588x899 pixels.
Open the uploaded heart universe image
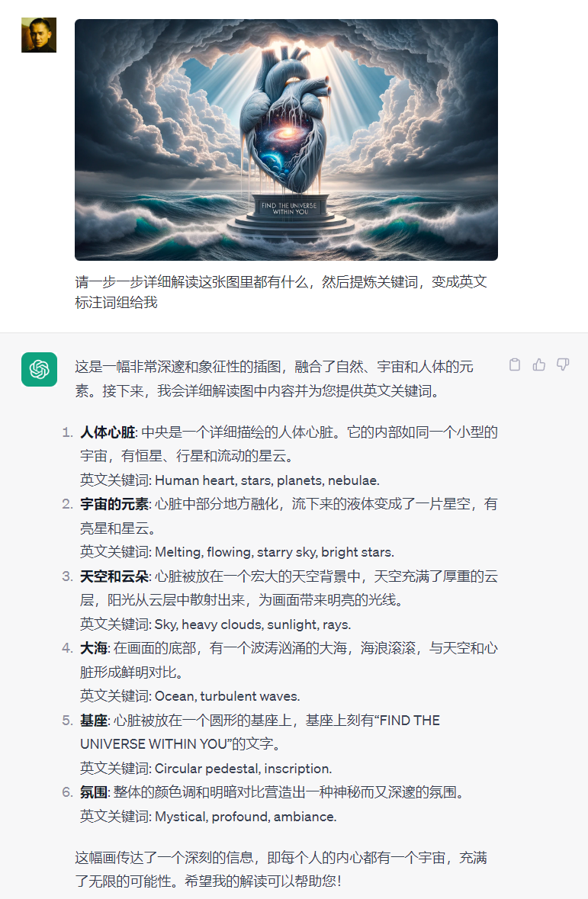pos(286,140)
